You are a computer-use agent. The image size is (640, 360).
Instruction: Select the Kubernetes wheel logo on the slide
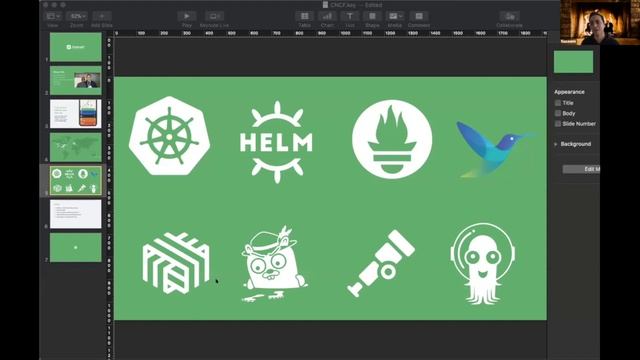click(x=169, y=136)
